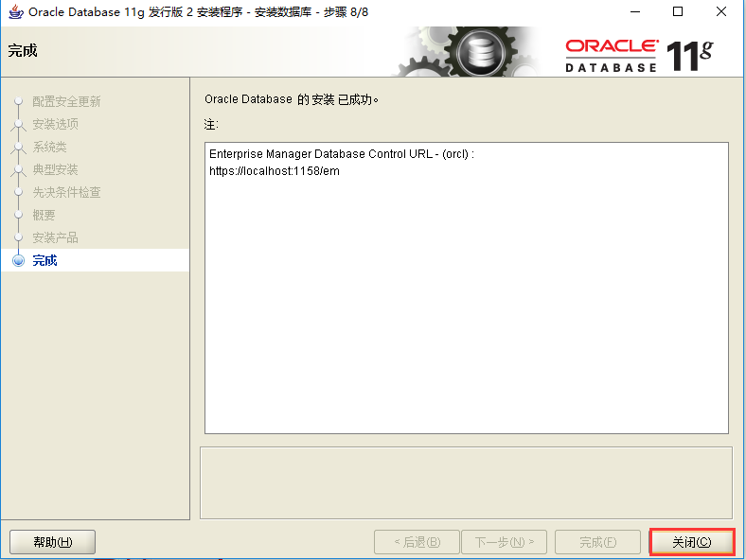Click the Enterprise Manager Database Control URL line
The image size is (746, 560).
[x=342, y=154]
